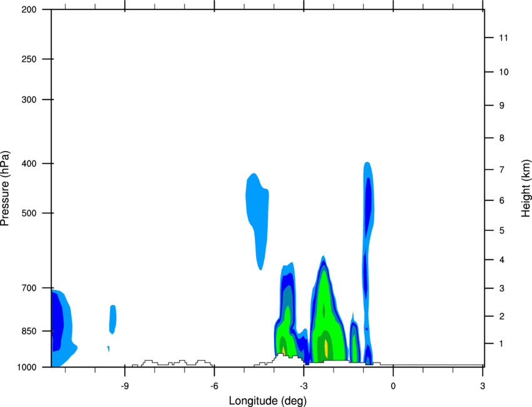The image size is (532, 407).
Task: Click the longitude tick label 3
Action: (x=483, y=386)
